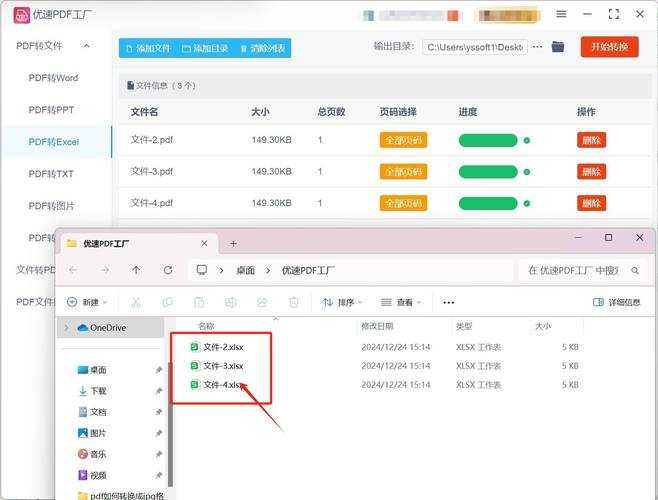Click the open output folder icon
This screenshot has height=500, width=658.
(558, 47)
